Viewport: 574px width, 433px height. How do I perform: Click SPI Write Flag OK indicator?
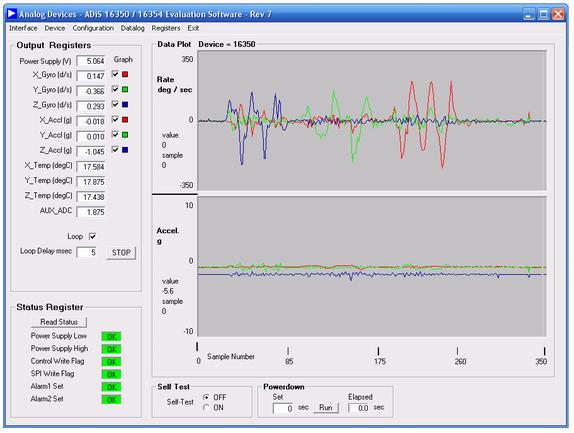click(x=111, y=374)
